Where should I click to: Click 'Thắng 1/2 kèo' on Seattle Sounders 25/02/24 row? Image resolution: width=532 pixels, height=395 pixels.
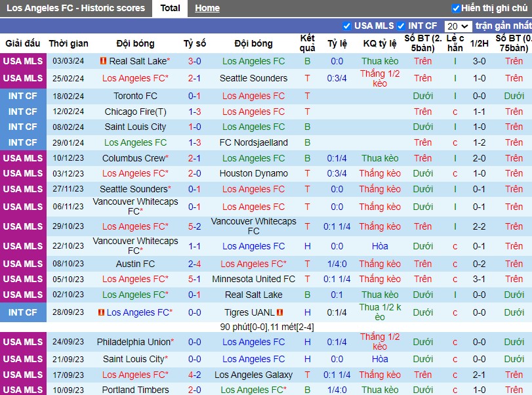point(380,78)
